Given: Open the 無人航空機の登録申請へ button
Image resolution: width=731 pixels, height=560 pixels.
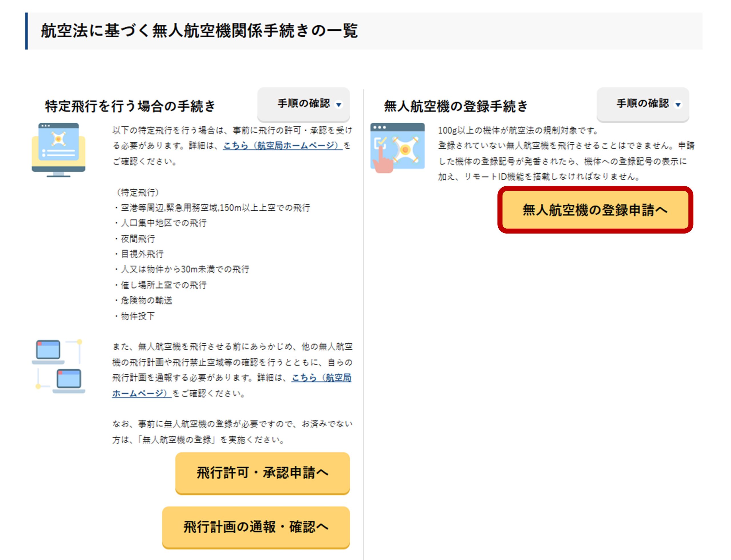Looking at the screenshot, I should pos(595,210).
